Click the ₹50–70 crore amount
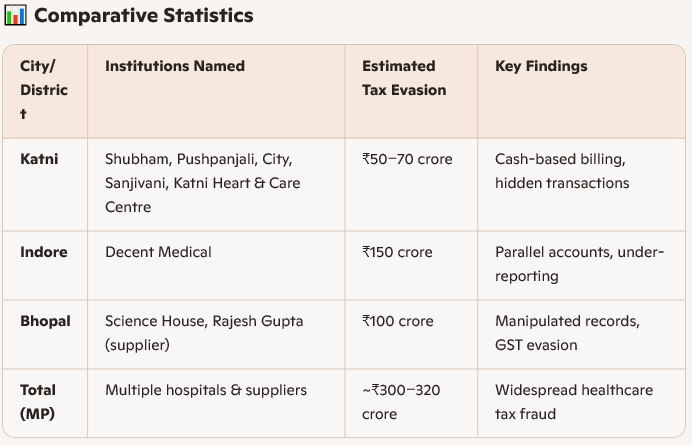The image size is (692, 445). pos(407,159)
